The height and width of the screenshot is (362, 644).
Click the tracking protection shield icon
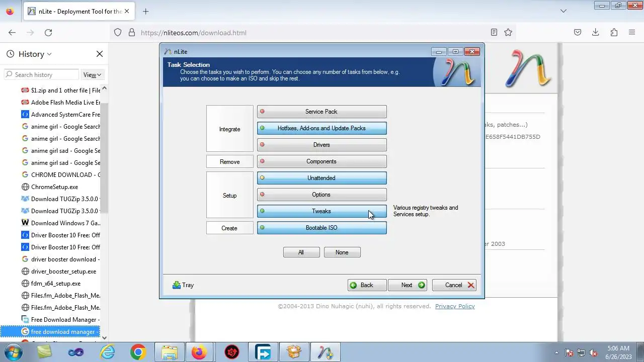pyautogui.click(x=118, y=32)
